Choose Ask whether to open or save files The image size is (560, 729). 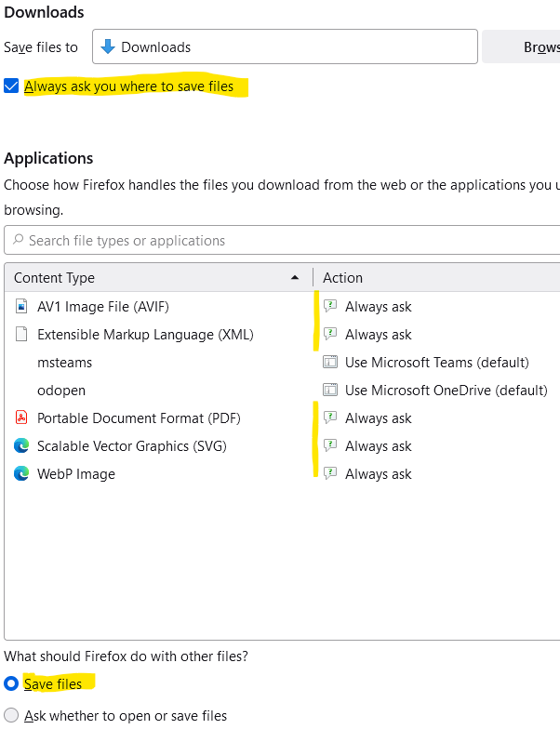click(11, 715)
